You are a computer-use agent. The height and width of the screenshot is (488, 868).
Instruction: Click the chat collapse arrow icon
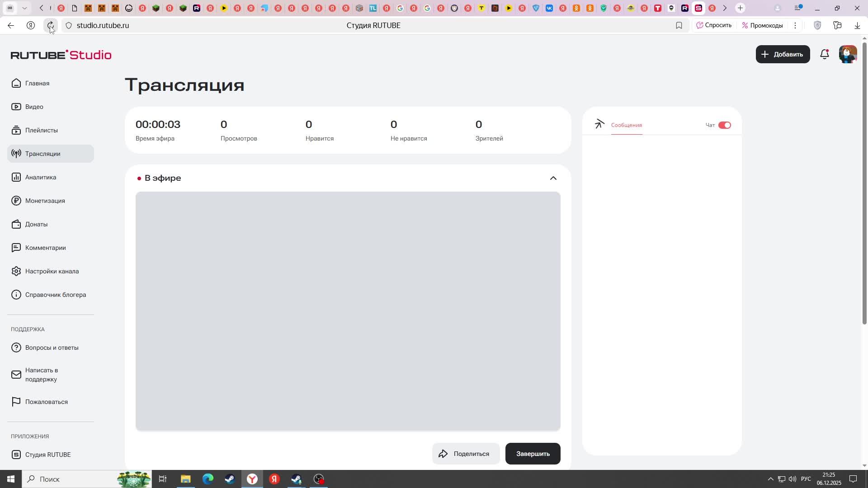click(599, 124)
